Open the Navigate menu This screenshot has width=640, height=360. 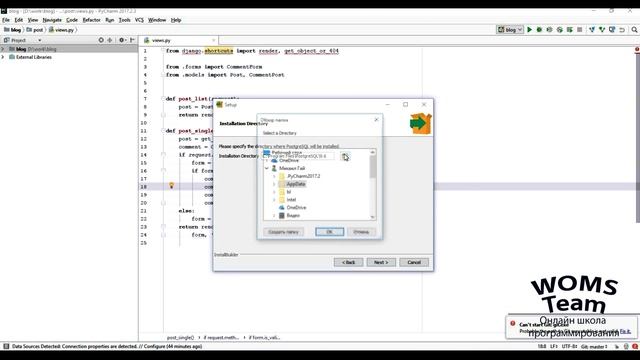point(52,20)
